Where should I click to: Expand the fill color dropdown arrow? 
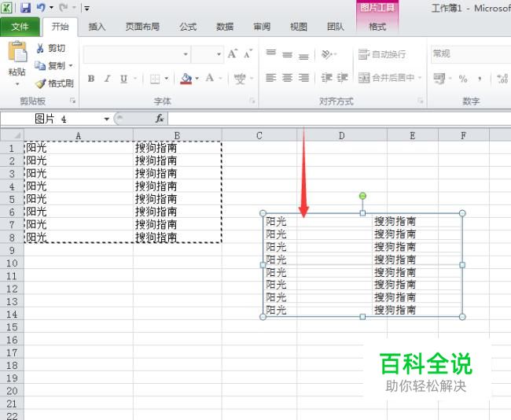pos(197,79)
